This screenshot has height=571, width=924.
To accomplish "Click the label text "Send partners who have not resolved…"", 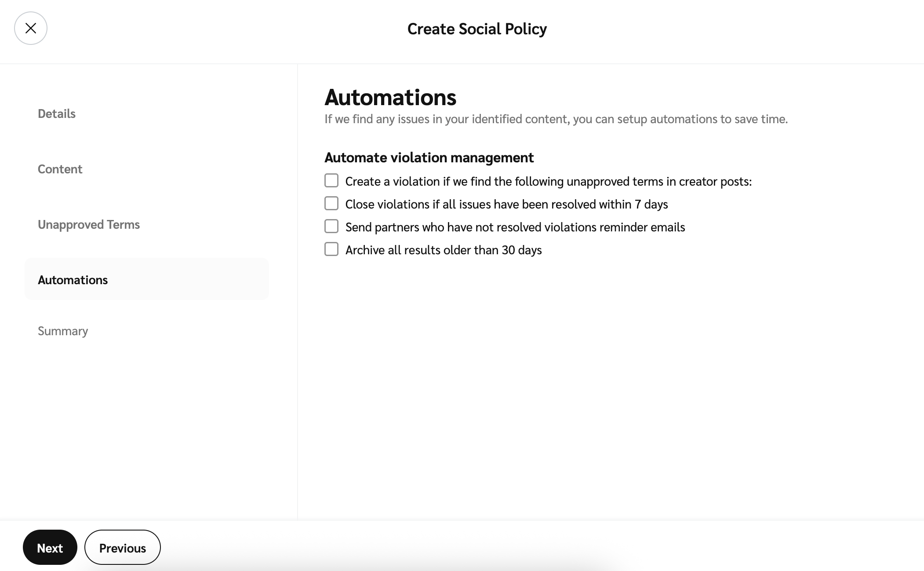I will click(515, 227).
